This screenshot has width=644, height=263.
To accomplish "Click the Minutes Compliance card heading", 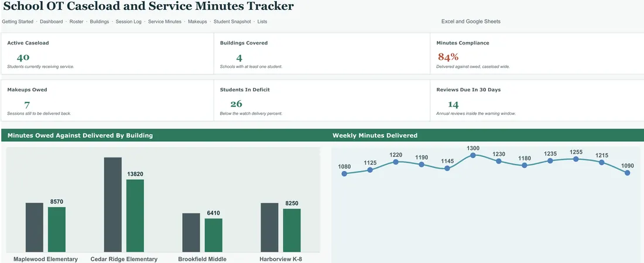I will [463, 43].
